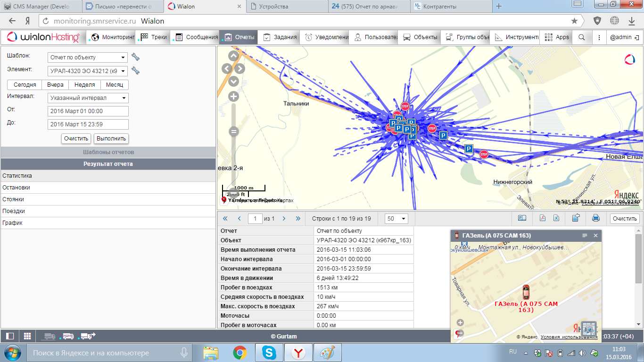Expand the Интервал dropdown
The width and height of the screenshot is (644, 362).
[88, 98]
